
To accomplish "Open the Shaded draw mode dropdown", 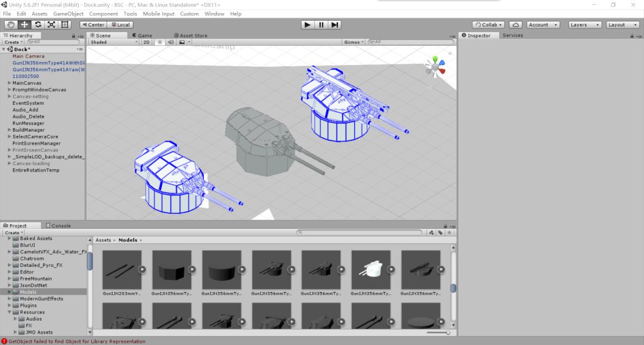I will 113,42.
